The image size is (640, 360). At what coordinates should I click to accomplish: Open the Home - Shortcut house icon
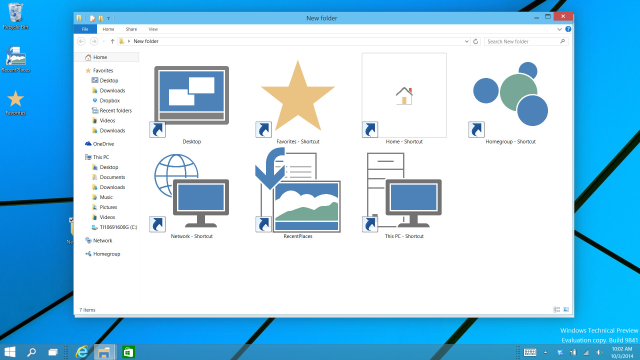point(404,96)
